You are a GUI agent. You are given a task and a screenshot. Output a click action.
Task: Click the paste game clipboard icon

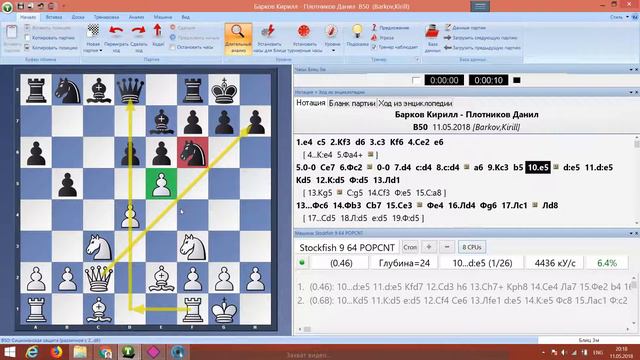pyautogui.click(x=11, y=32)
